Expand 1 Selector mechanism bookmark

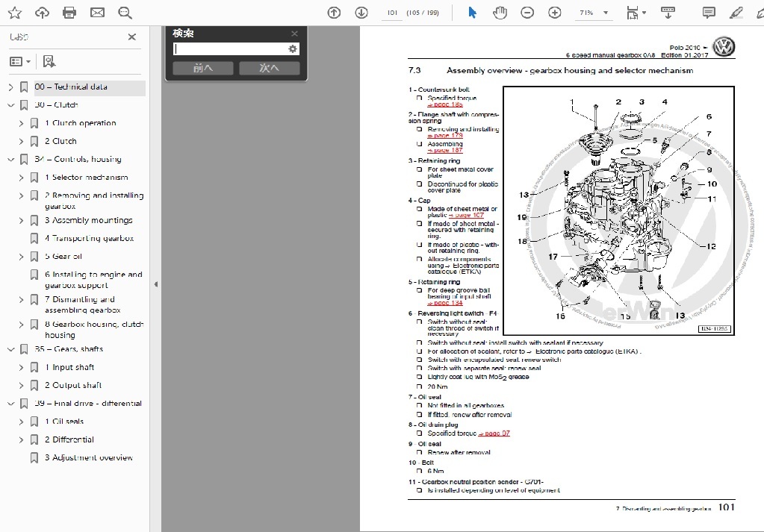[x=21, y=178]
